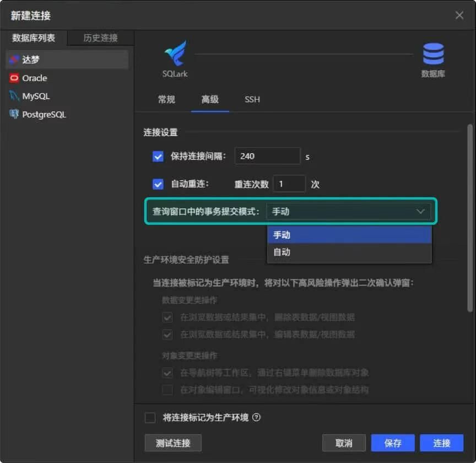This screenshot has height=463, width=476.
Task: Click the SQLark bird logo
Action: pos(175,53)
